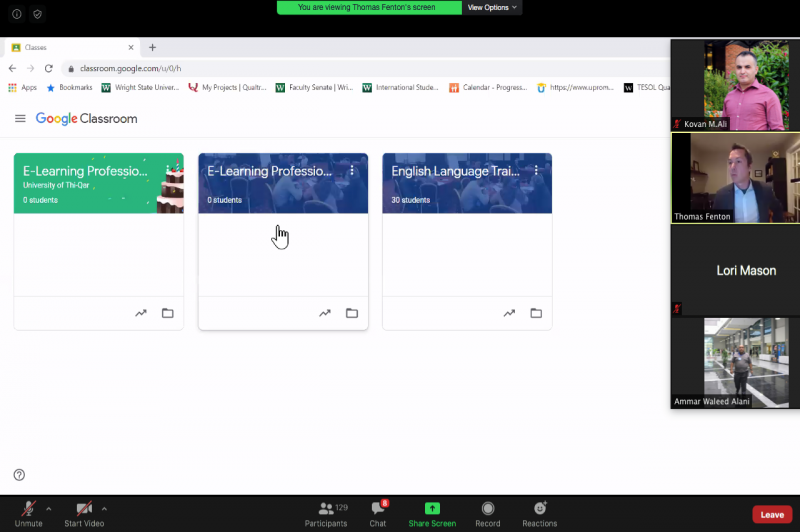
Task: Click the Classroom help question mark icon
Action: pos(19,475)
